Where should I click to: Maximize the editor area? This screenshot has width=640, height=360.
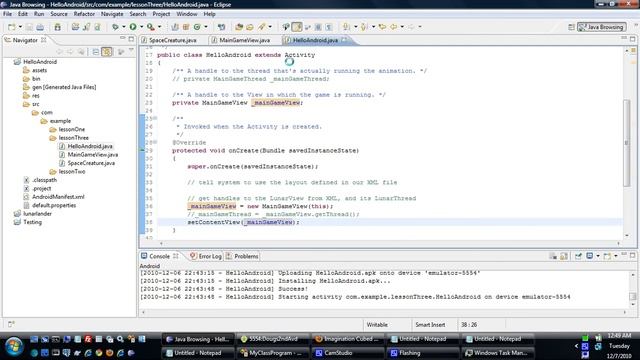632,38
